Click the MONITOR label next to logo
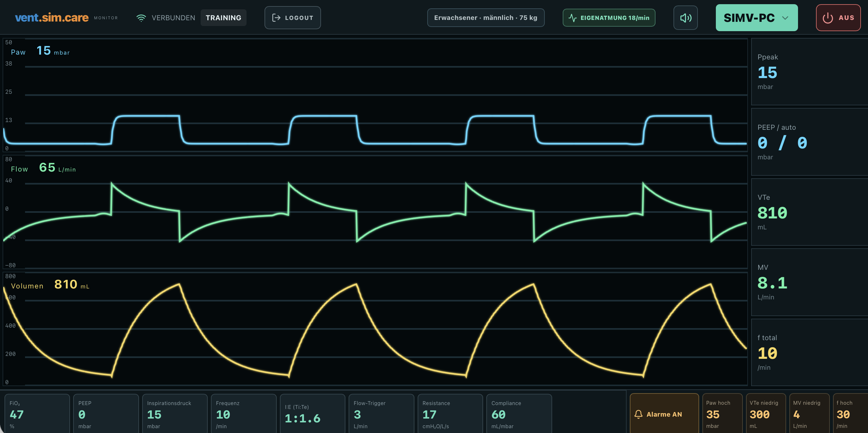Viewport: 868px width, 433px height. click(106, 18)
